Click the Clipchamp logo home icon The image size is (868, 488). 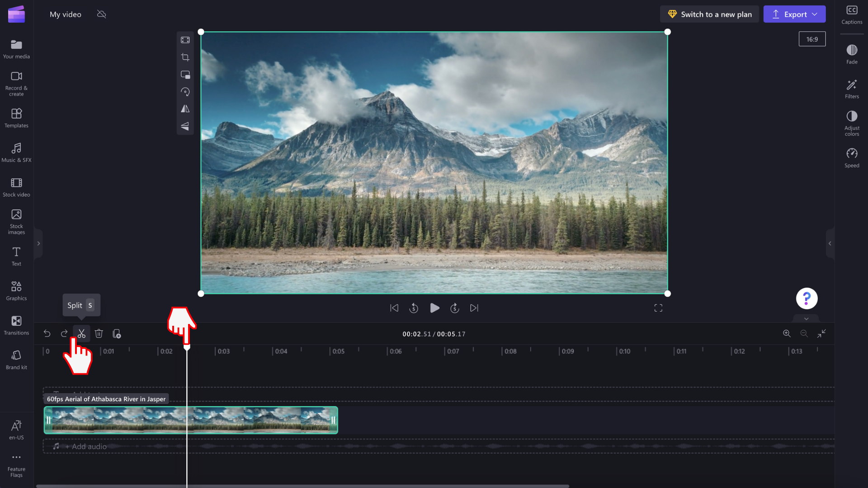(16, 14)
